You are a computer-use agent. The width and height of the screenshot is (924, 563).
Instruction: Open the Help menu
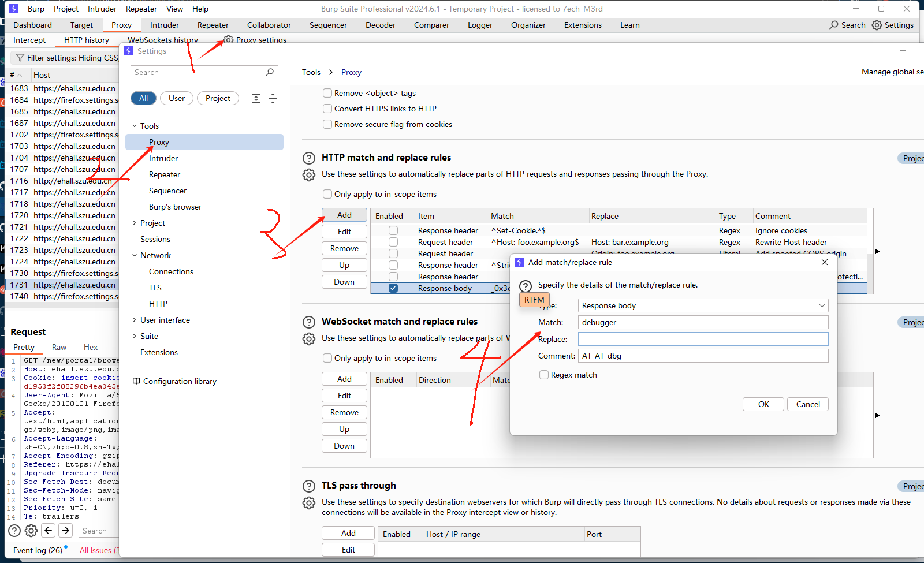[x=200, y=9]
